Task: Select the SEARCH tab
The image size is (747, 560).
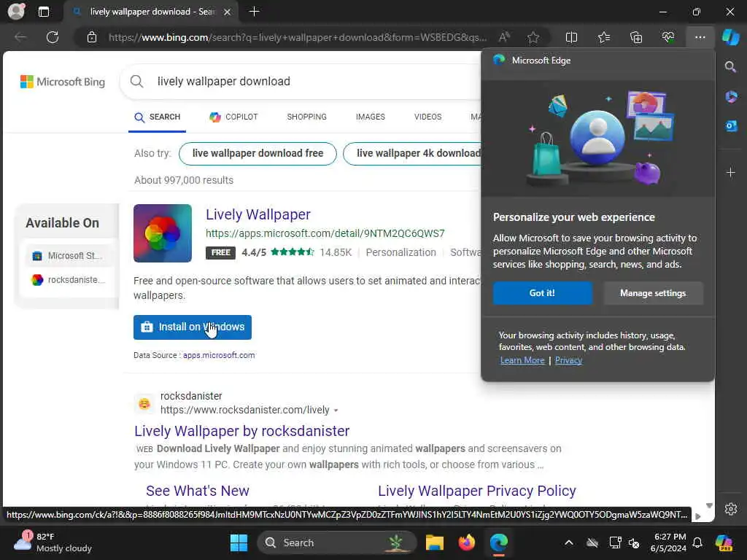Action: pos(158,117)
